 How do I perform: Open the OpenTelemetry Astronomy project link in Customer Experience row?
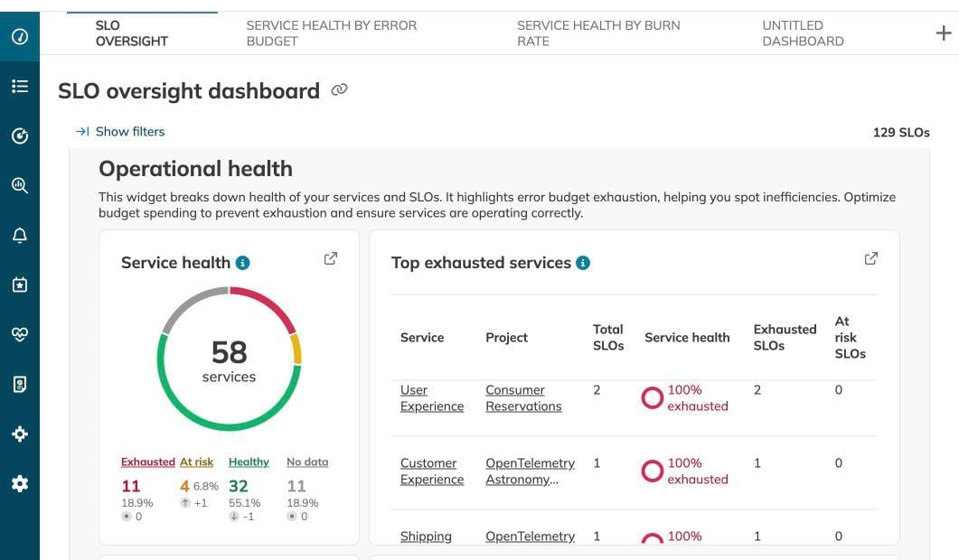click(x=531, y=471)
